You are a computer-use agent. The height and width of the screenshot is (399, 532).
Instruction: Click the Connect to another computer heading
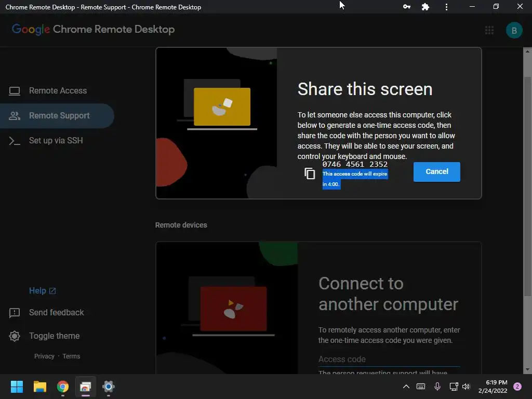(388, 294)
